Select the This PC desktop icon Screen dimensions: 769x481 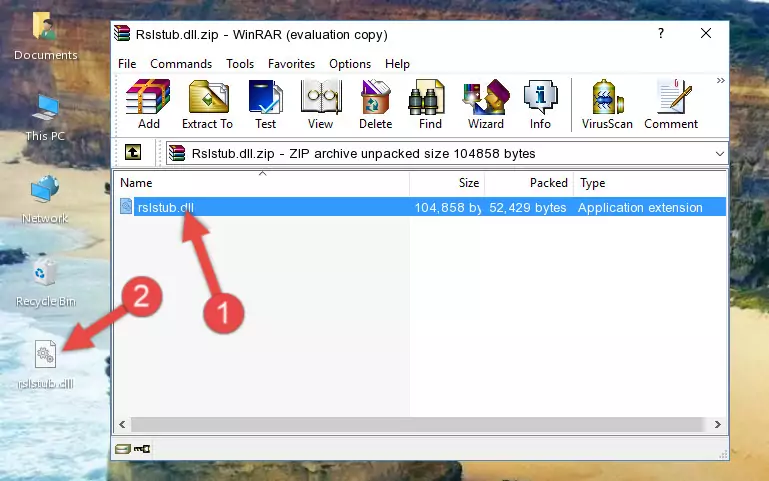pos(45,118)
